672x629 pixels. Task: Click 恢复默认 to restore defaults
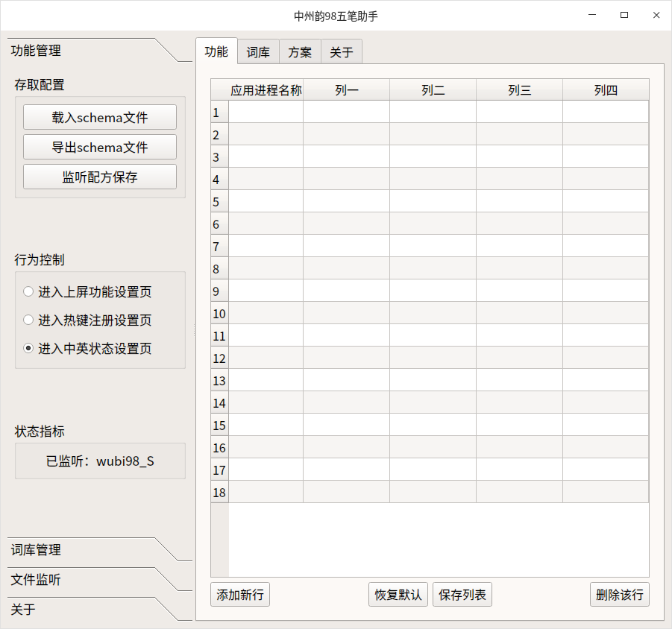point(398,594)
